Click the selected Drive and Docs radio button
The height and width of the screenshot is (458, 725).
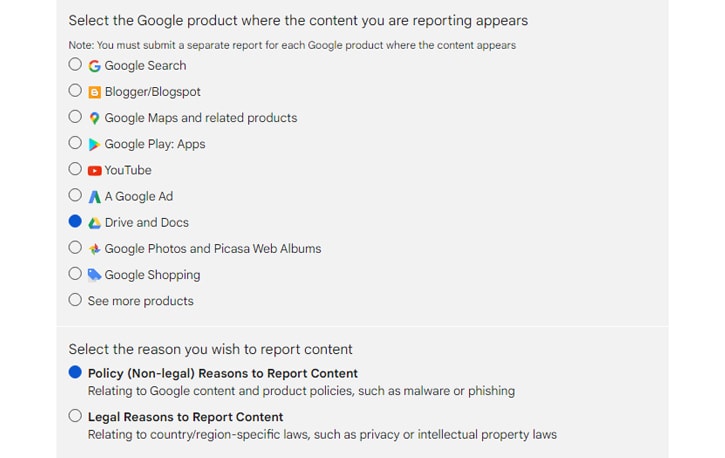click(x=75, y=221)
